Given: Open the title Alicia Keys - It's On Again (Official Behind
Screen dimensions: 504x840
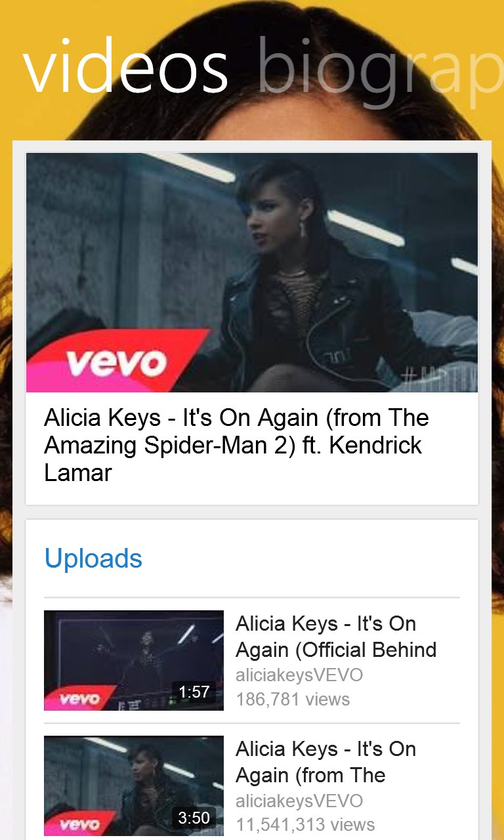Looking at the screenshot, I should tap(336, 637).
